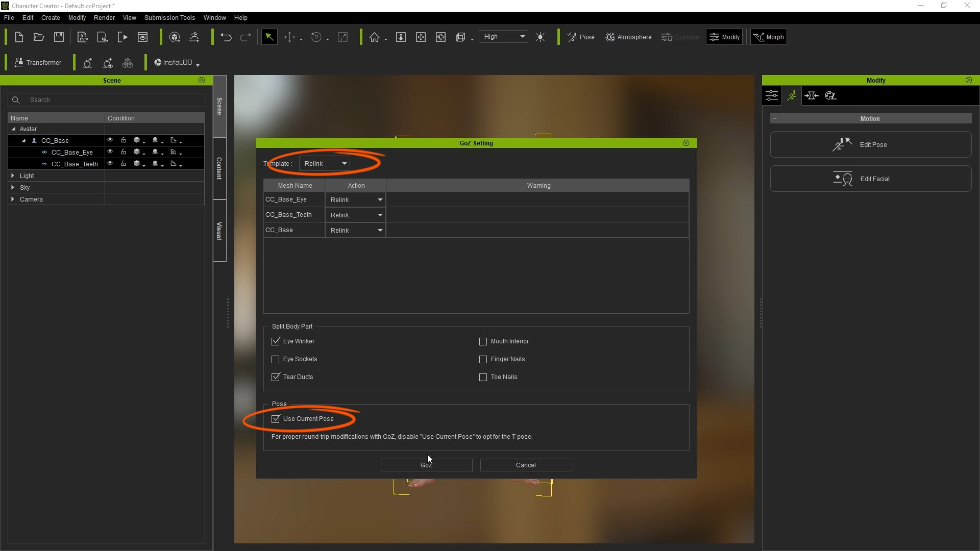The height and width of the screenshot is (551, 980).
Task: Click the Save project icon
Action: coord(59,37)
